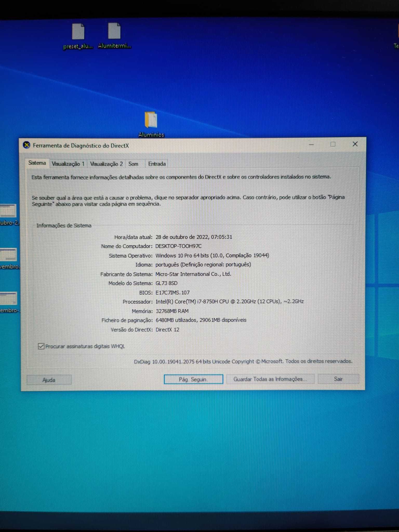Image resolution: width=399 pixels, height=532 pixels.
Task: Click the Ajuda button
Action: (x=49, y=380)
